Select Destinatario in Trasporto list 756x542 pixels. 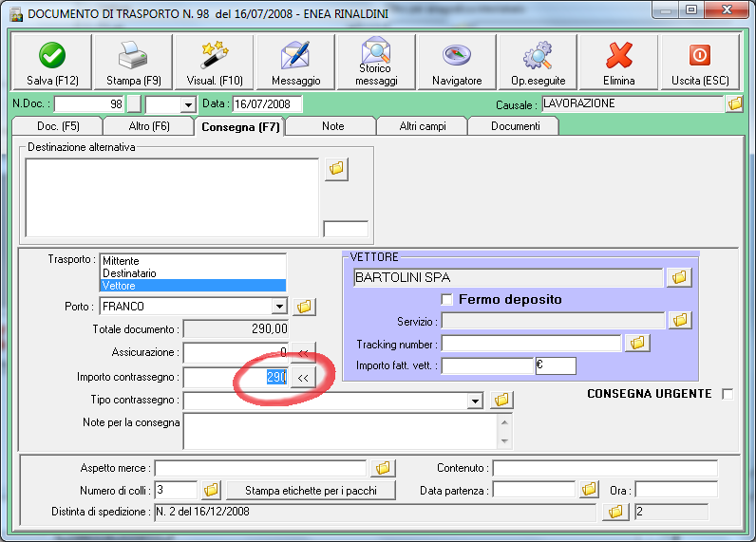[193, 273]
